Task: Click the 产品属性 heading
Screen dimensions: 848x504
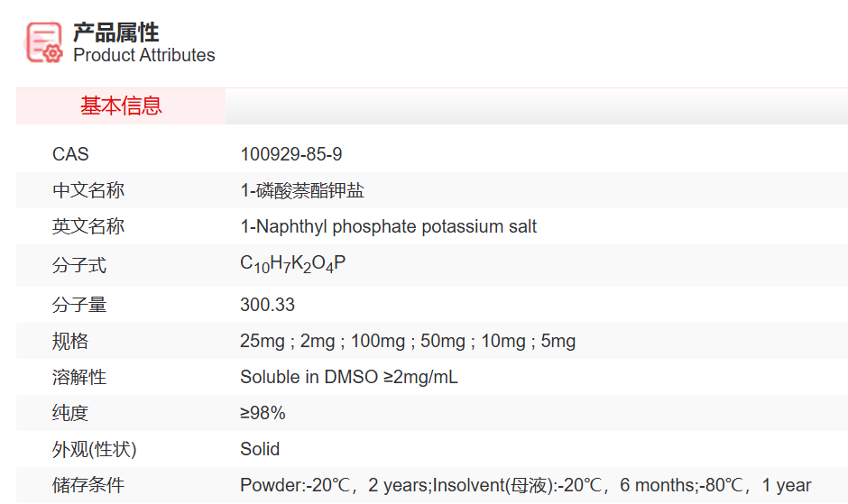Action: pos(116,32)
